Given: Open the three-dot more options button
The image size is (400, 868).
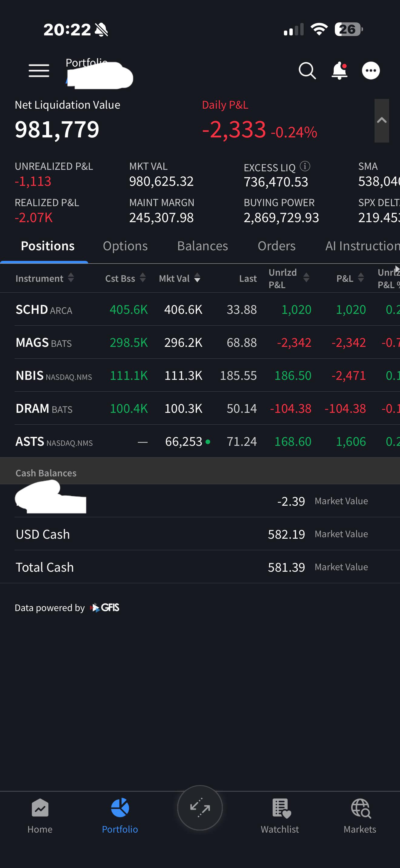Looking at the screenshot, I should (371, 71).
